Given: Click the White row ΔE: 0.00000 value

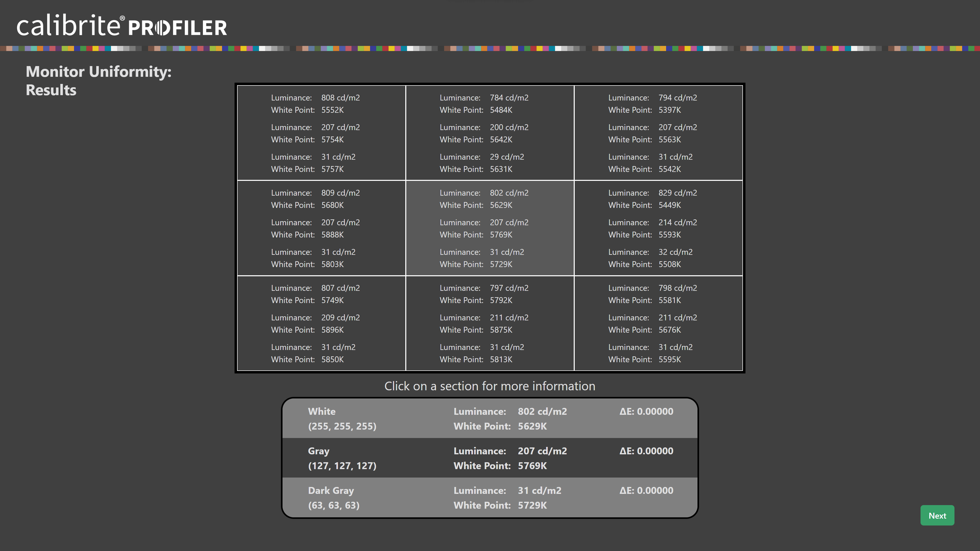Looking at the screenshot, I should [x=646, y=411].
